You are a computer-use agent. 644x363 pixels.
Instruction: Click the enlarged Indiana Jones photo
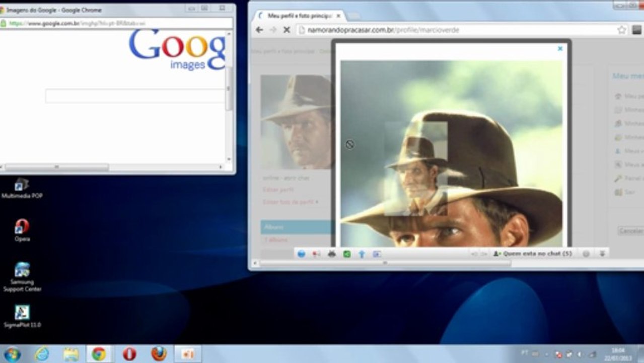click(x=451, y=154)
